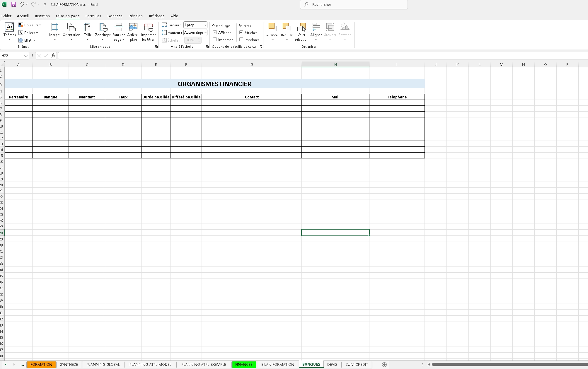
Task: Open the Thèmes gallery icon
Action: [9, 27]
